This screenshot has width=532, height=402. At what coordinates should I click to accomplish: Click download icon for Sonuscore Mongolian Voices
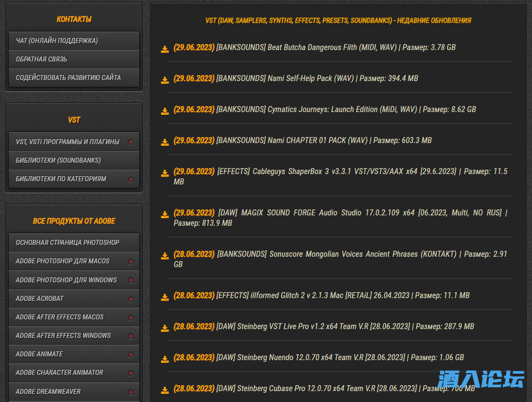pos(165,256)
